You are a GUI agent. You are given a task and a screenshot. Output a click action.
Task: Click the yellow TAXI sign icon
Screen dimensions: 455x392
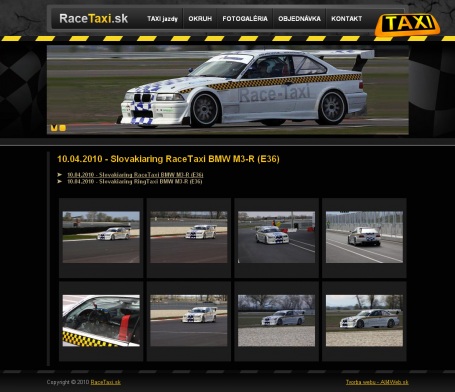point(407,25)
